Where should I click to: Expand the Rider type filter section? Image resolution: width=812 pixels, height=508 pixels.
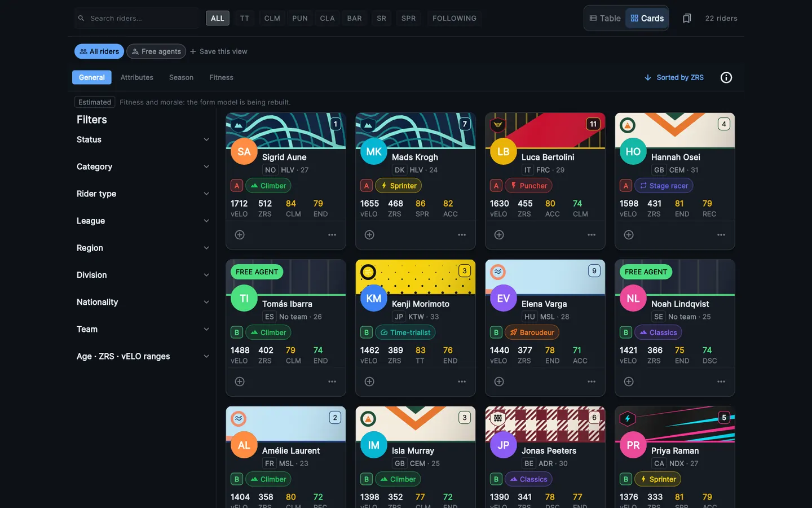coord(143,194)
